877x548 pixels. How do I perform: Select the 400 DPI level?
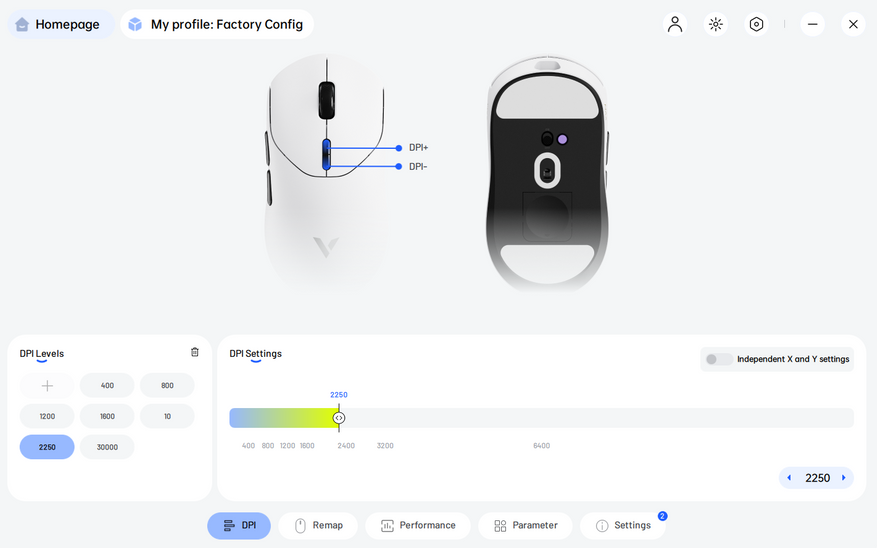pyautogui.click(x=107, y=386)
